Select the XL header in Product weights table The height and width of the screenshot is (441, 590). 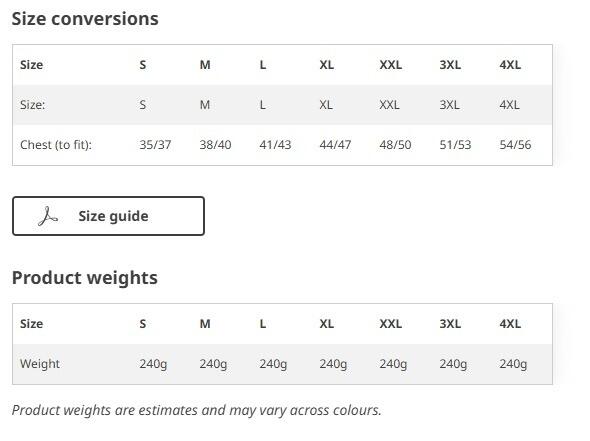(327, 324)
